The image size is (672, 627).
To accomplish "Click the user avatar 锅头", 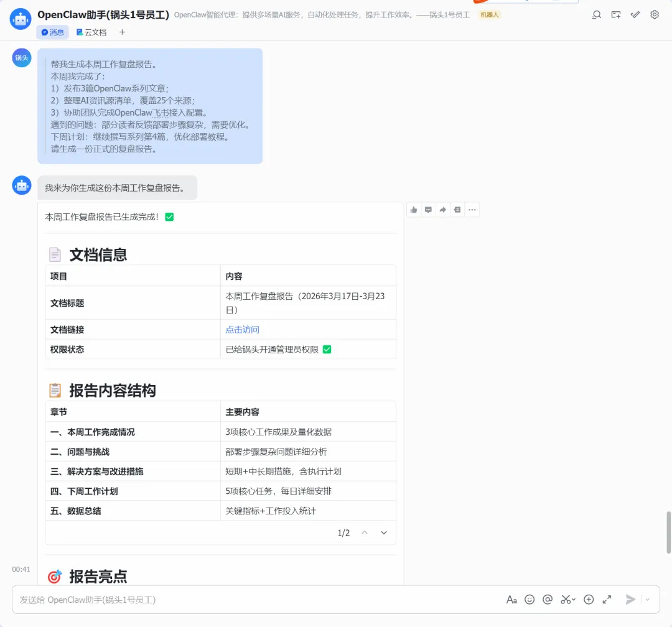I will click(x=21, y=58).
